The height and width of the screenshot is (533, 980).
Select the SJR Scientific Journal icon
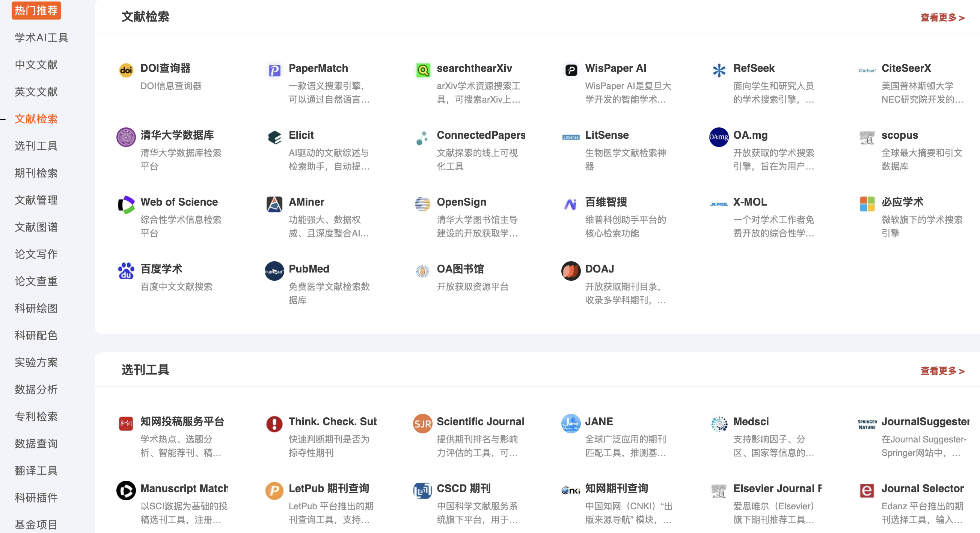422,423
